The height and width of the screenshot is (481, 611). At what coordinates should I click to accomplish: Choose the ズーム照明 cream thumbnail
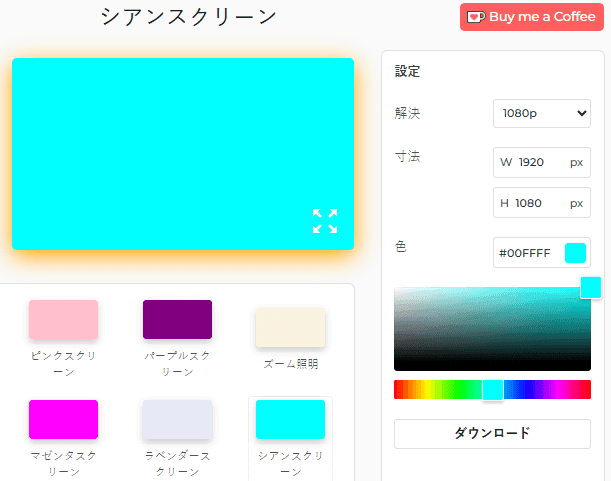coord(290,327)
